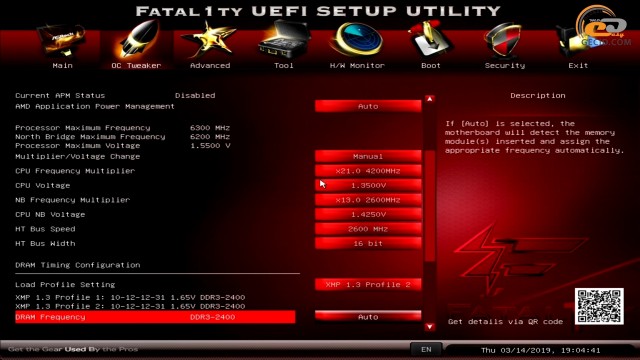Open HT Bus Speed 2600 MHz dropdown
Screen dimensions: 640x360
368,229
